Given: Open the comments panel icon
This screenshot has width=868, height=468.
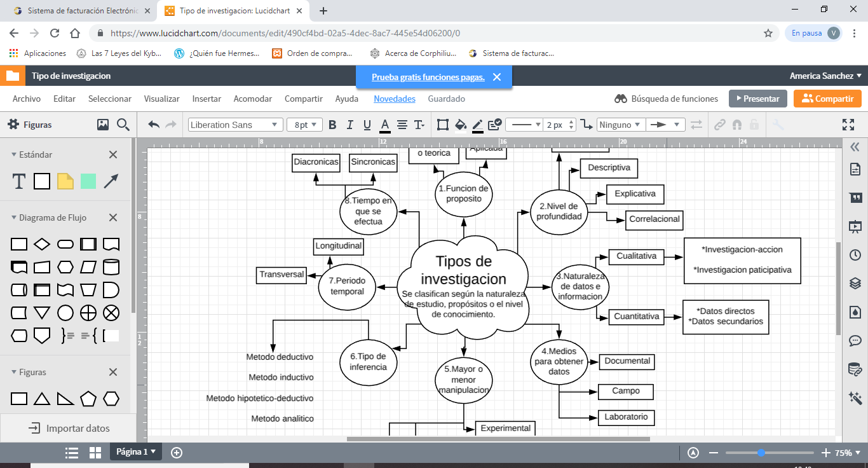Looking at the screenshot, I should click(855, 340).
